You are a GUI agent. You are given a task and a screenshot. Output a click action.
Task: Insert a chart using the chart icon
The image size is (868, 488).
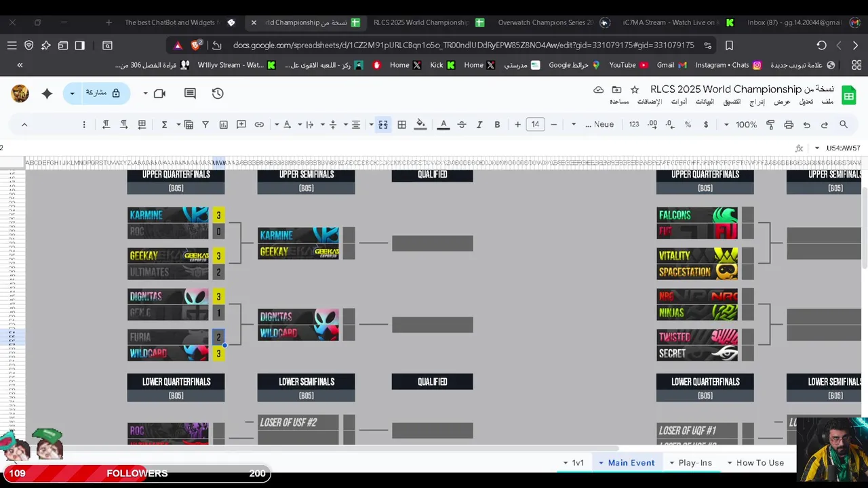(x=224, y=125)
